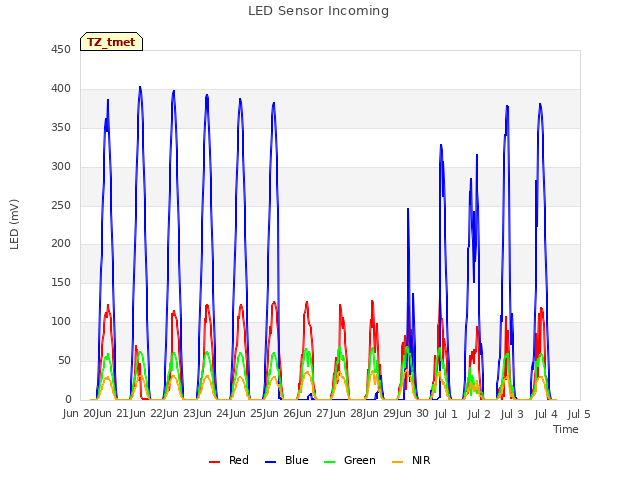Click the 200 y-axis tick value
Image resolution: width=640 pixels, height=480 pixels.
61,244
